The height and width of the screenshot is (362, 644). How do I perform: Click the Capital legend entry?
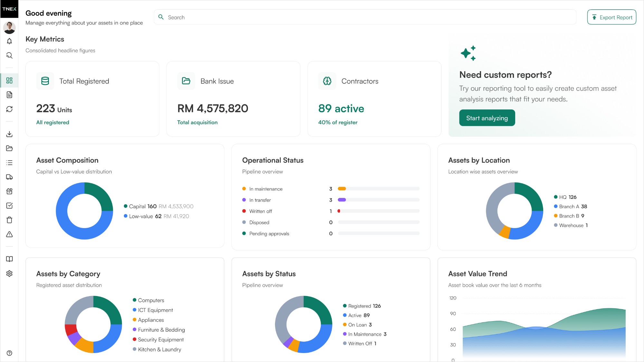(x=158, y=206)
